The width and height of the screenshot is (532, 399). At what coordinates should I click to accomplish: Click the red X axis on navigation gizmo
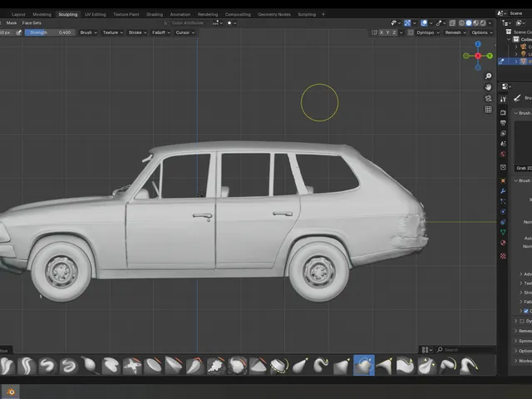click(478, 56)
